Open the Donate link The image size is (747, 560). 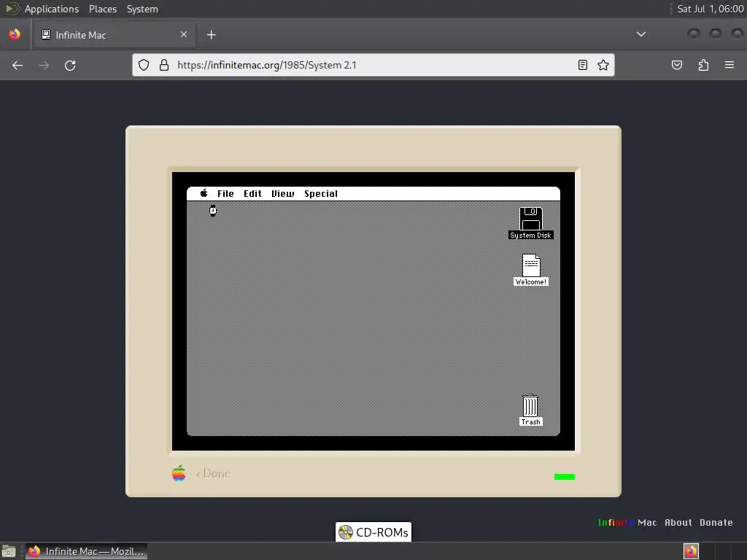pos(716,522)
